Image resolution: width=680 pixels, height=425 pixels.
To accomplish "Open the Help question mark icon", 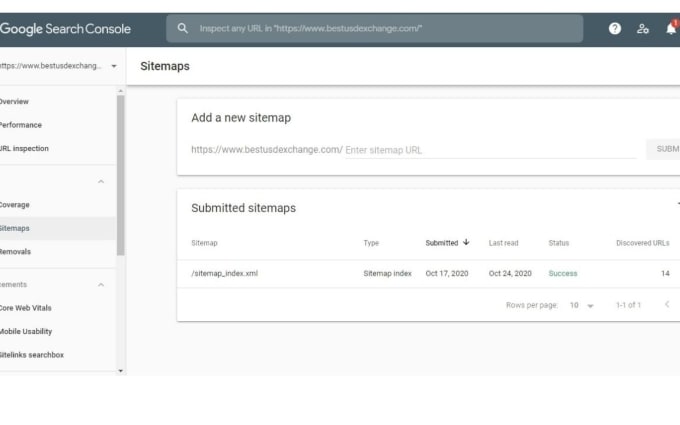I will 615,29.
